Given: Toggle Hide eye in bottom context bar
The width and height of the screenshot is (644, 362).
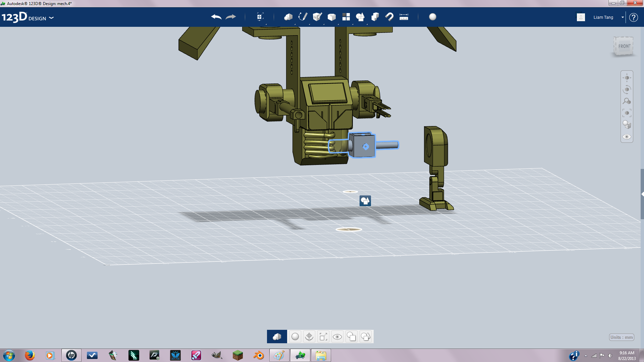Looking at the screenshot, I should coord(337,337).
